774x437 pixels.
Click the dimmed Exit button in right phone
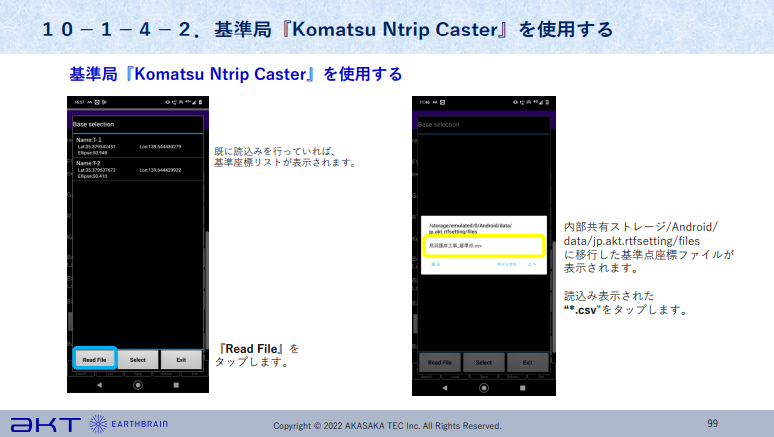pos(528,362)
